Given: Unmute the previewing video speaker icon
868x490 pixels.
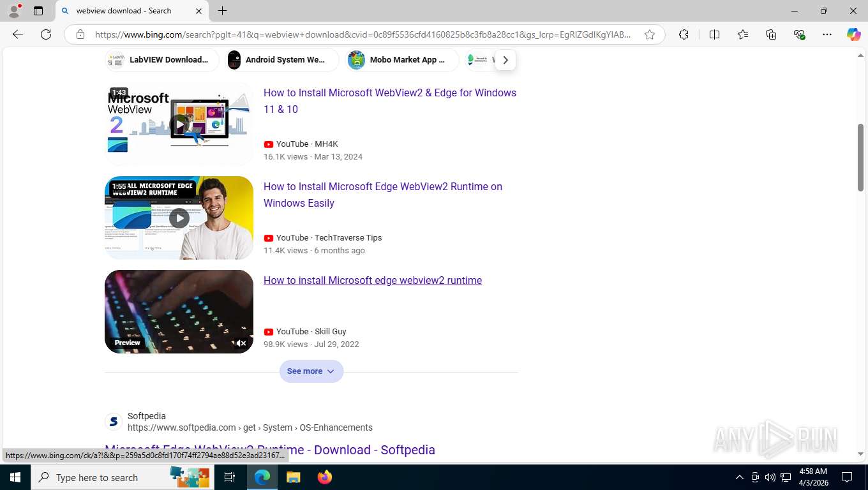Looking at the screenshot, I should pyautogui.click(x=241, y=343).
